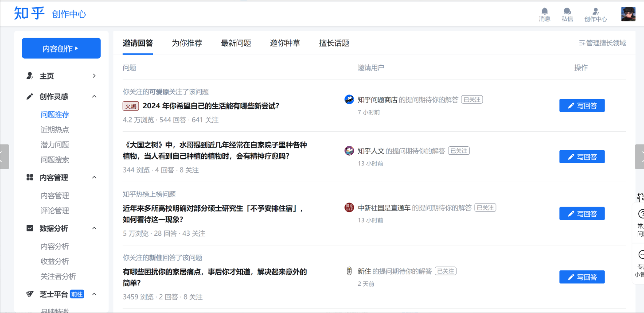Screen dimensions: 644x313
Task: Click the 数据分析 chart icon
Action: click(30, 228)
